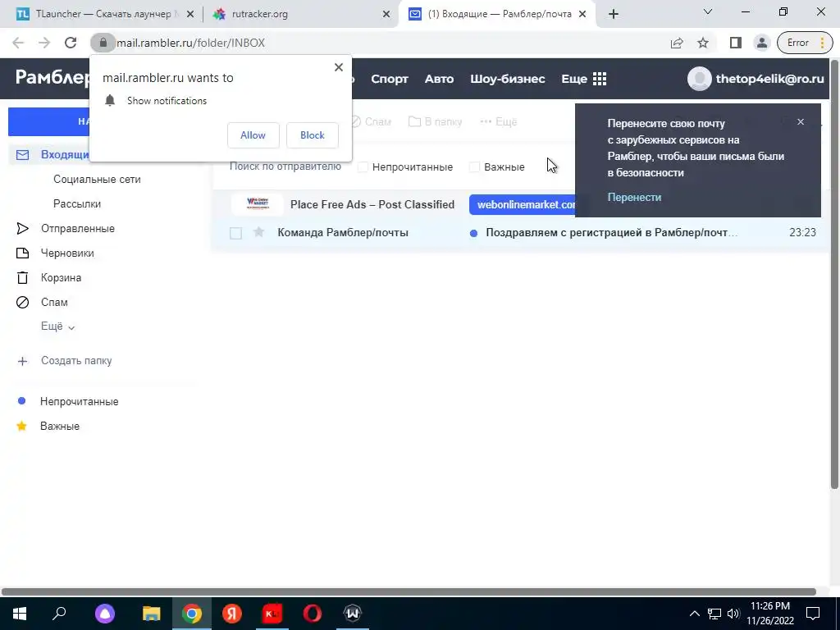Open Корзина folder

(61, 278)
